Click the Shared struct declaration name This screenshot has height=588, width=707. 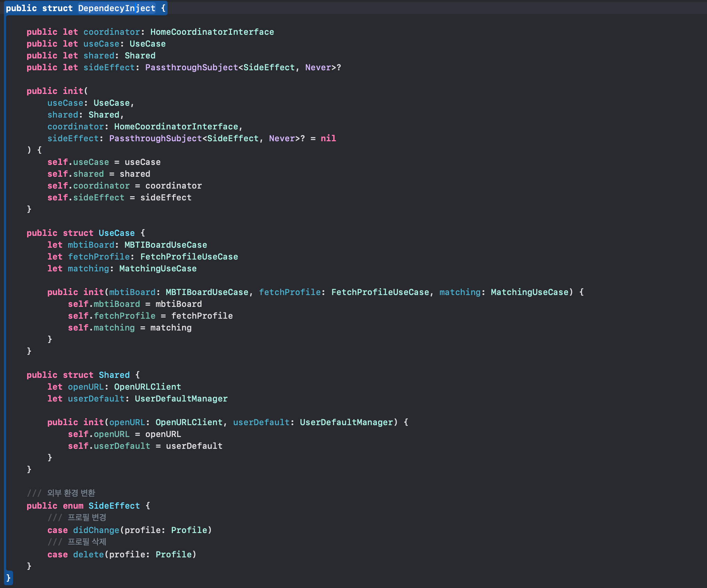point(114,375)
